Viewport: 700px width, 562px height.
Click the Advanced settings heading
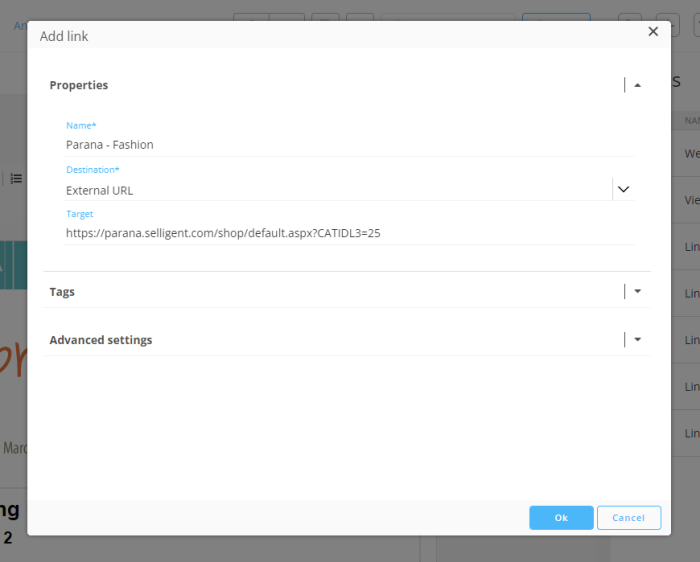pos(101,340)
